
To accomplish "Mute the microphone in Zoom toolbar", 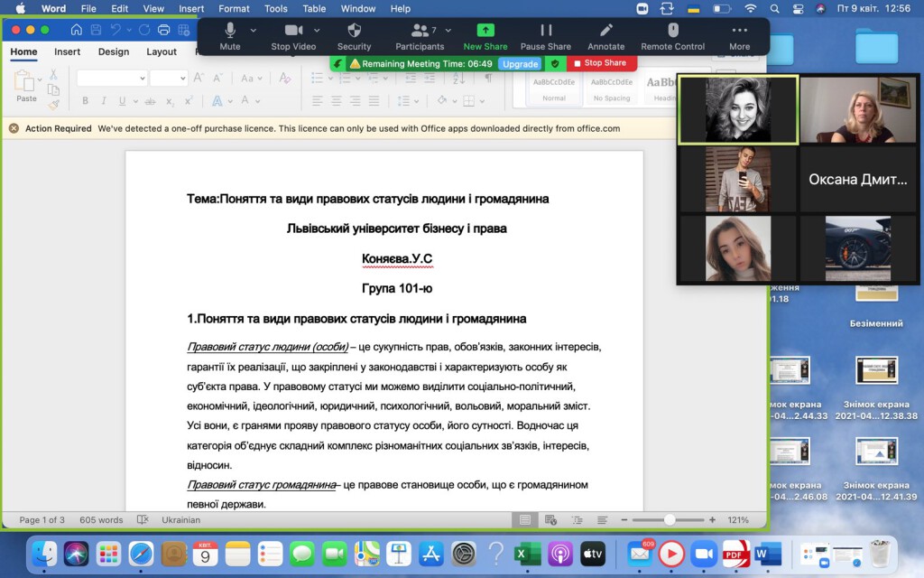I will pos(230,36).
